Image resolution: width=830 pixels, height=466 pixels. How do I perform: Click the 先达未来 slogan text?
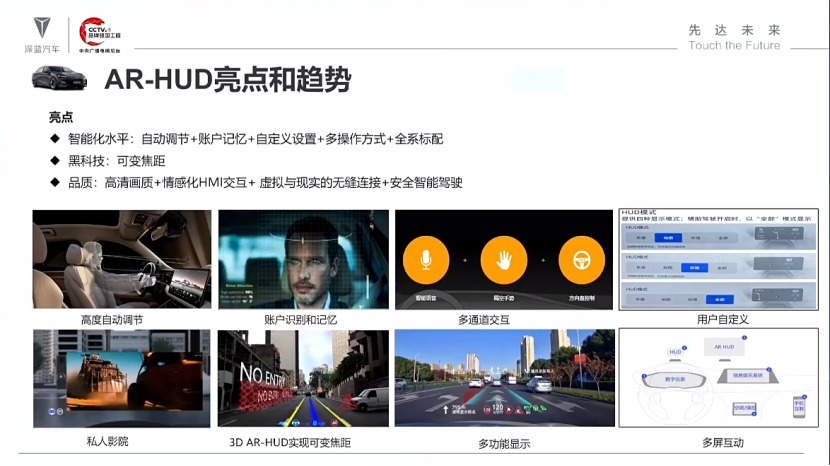coord(734,30)
